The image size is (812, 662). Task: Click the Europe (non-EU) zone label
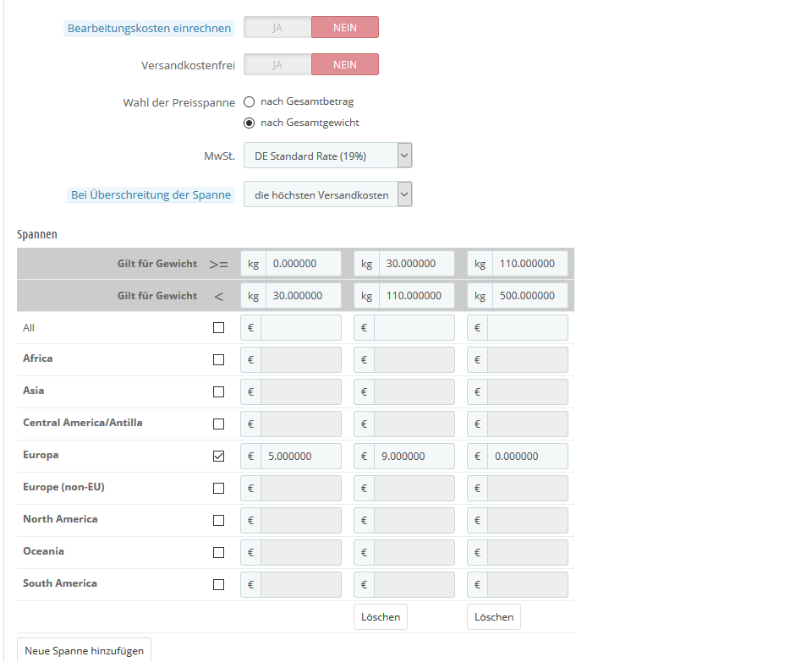[x=63, y=487]
